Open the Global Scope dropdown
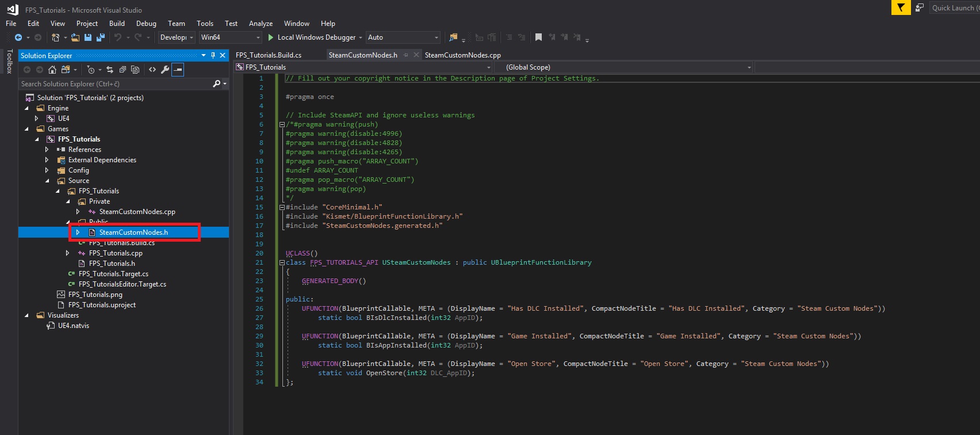Screen dimensions: 980x435 [623, 67]
